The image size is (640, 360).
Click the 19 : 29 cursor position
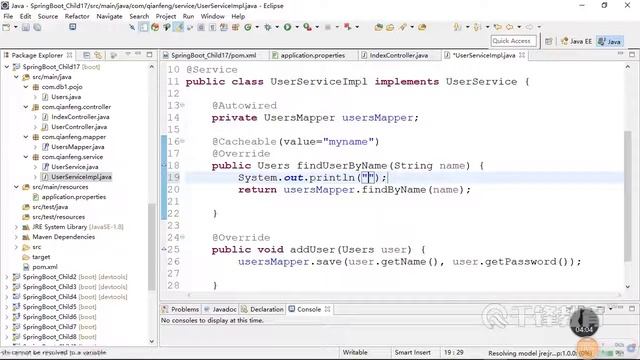453,352
